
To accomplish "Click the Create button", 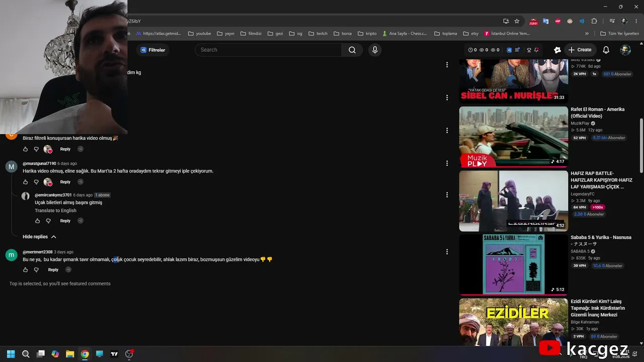I will 580,50.
